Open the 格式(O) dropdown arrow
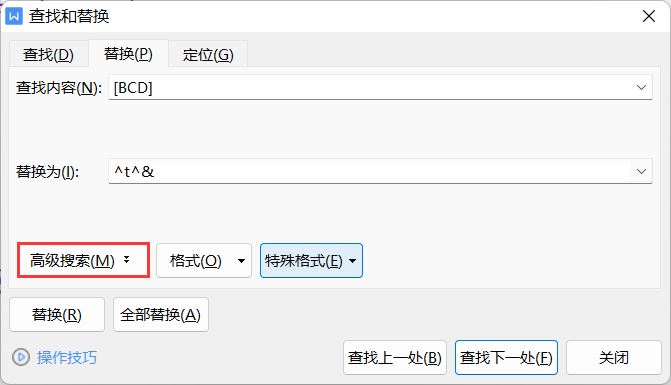 [241, 261]
